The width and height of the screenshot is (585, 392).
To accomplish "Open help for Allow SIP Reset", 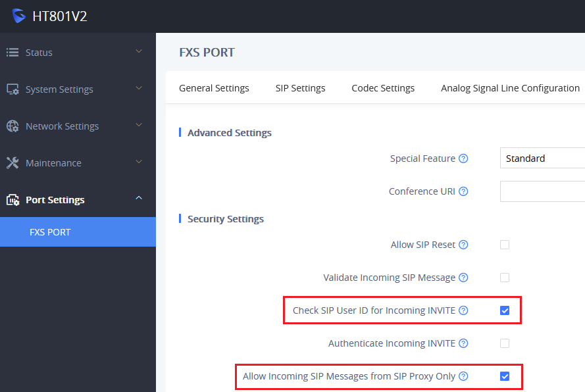I will [463, 245].
